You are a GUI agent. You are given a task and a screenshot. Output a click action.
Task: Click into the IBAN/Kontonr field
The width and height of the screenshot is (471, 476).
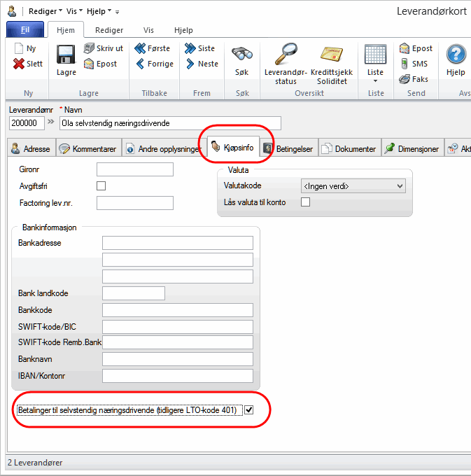177,376
